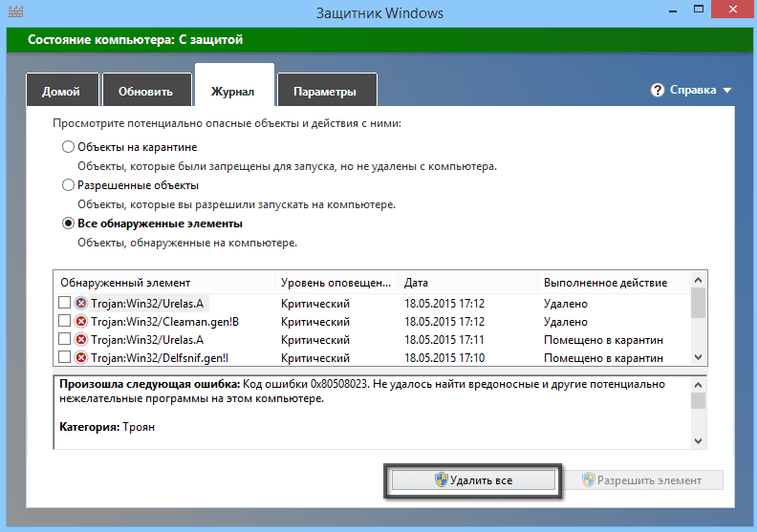Click down arrow of detected items list scrollbar
757x532 pixels.
point(698,357)
